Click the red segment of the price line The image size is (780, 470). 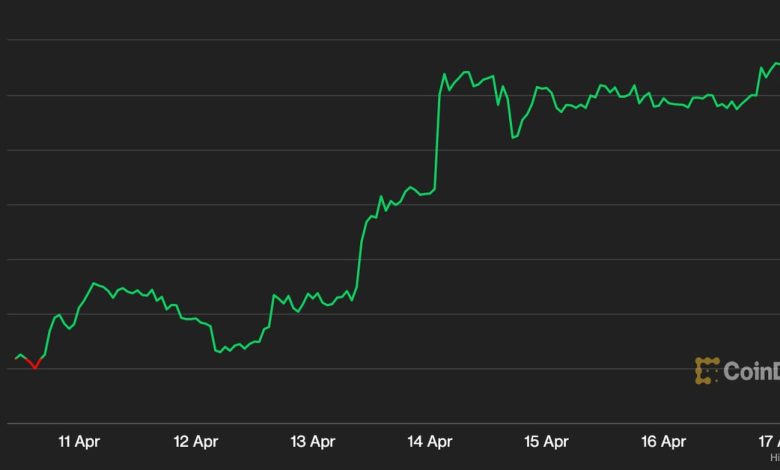click(x=32, y=363)
